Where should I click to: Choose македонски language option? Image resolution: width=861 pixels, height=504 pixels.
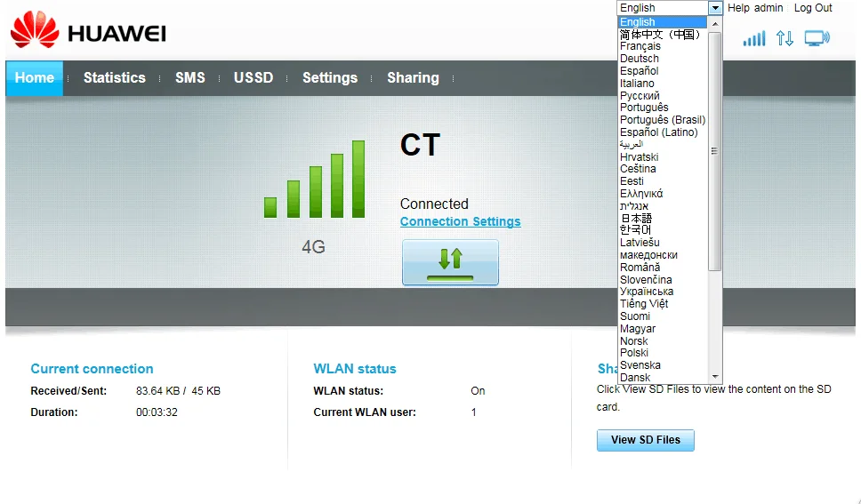[663, 255]
